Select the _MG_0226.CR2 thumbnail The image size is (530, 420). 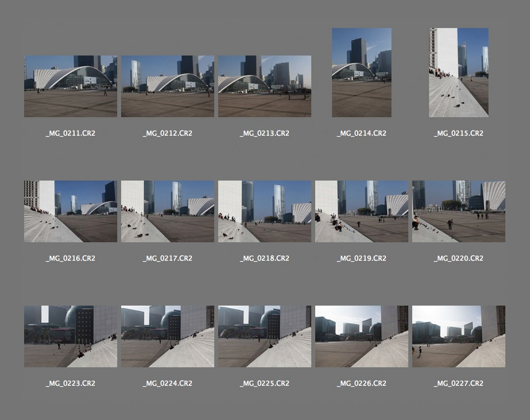point(362,336)
